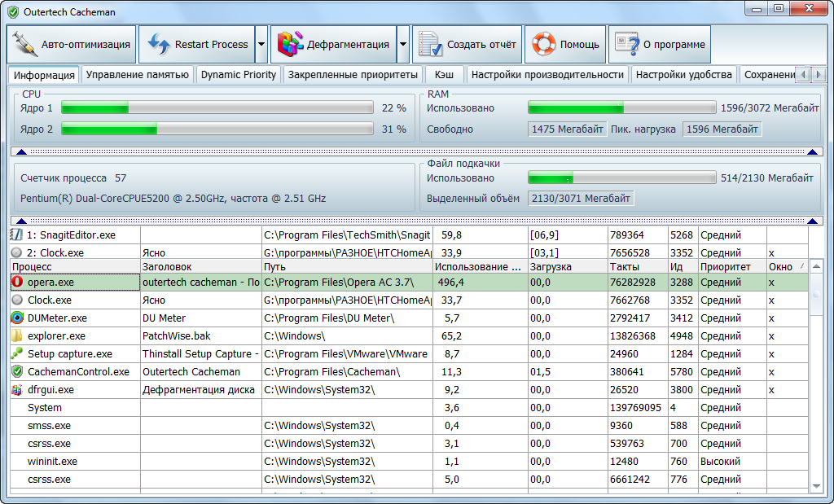Click the Файл подкачки usage bar

621,177
